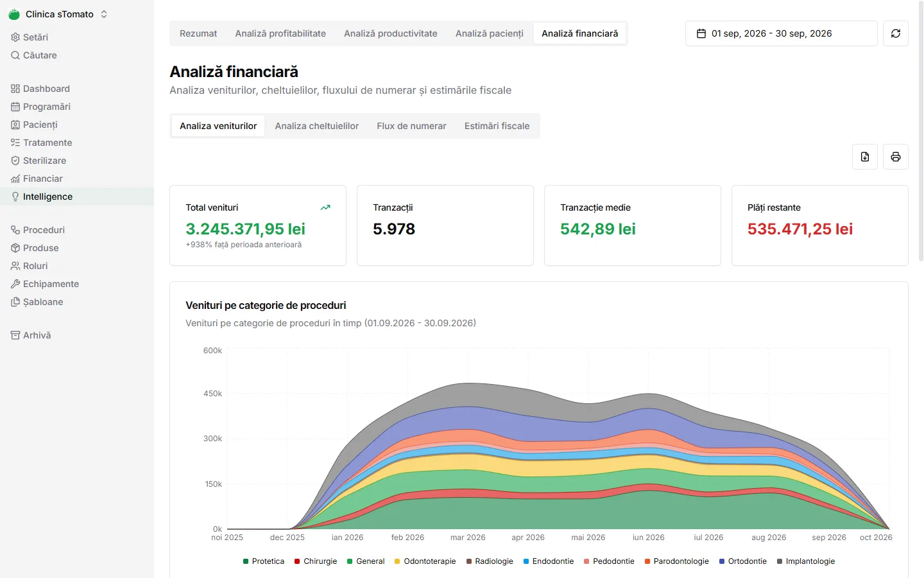
Task: Open Dashboard grid icon in sidebar
Action: pos(15,89)
